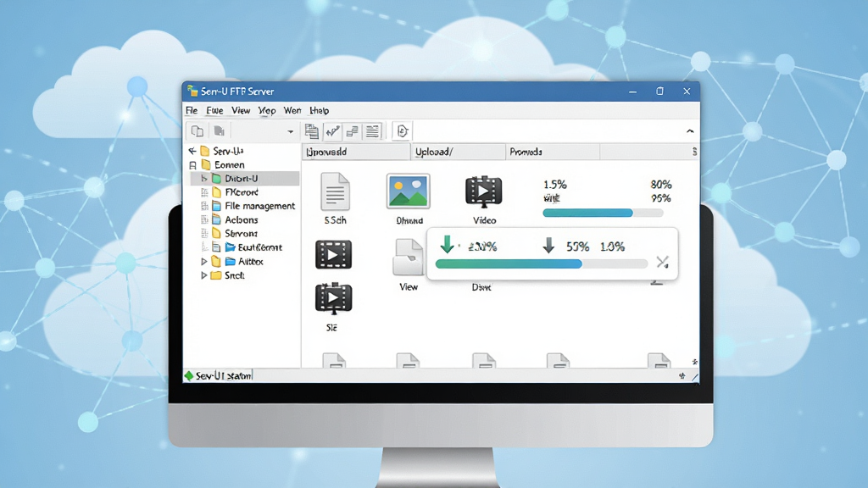Screen dimensions: 868x488
Task: Click the popup transfer progress bar
Action: tap(542, 264)
